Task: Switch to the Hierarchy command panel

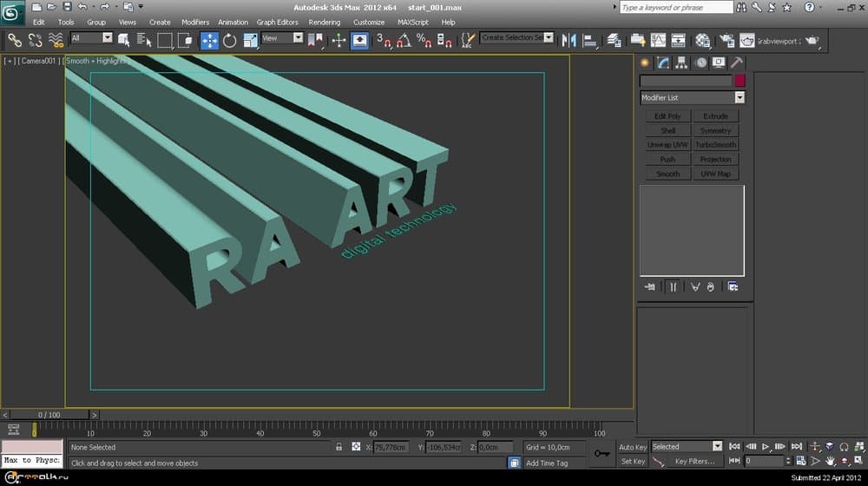Action: coord(681,62)
